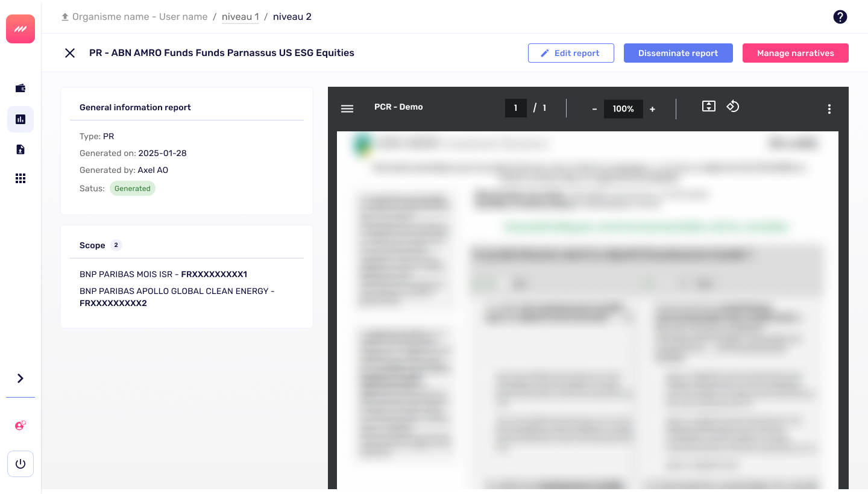The width and height of the screenshot is (868, 494).
Task: Open the PDF viewer hamburger menu
Action: 347,109
